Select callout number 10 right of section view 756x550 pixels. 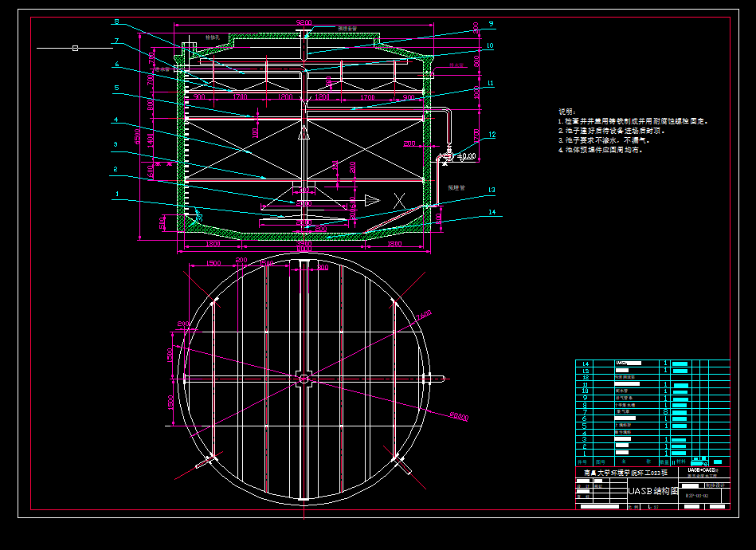490,46
